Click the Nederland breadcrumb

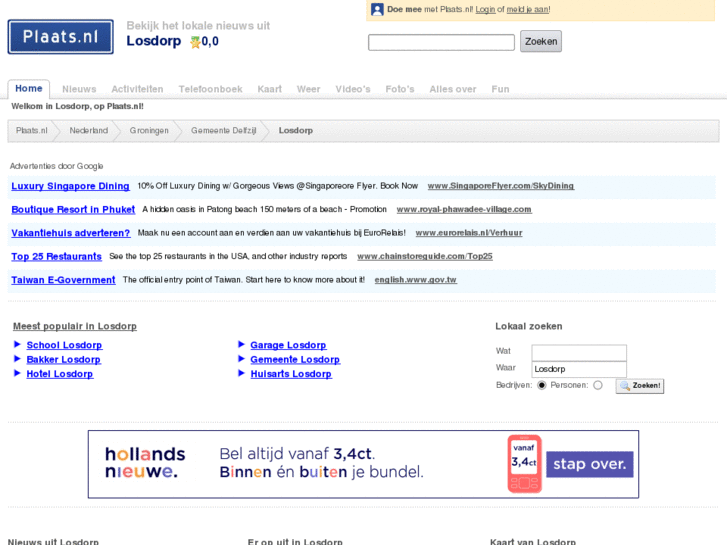[x=89, y=130]
